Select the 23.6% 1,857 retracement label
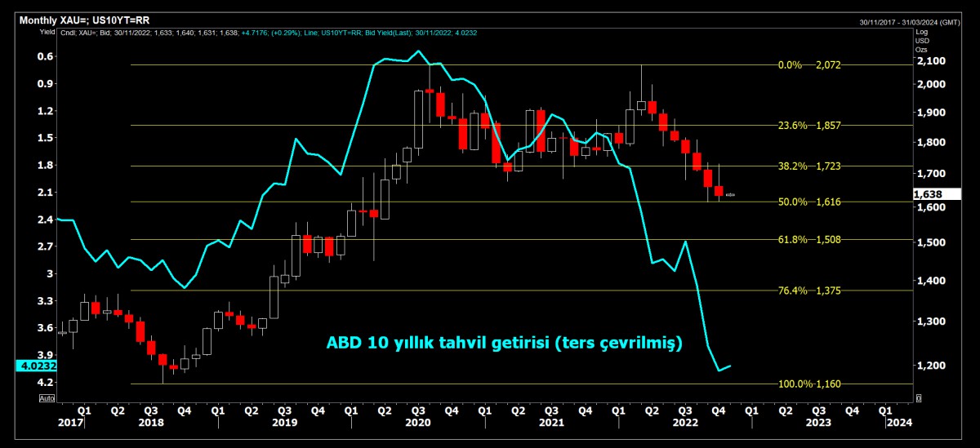Viewport: 980px width, 448px height. click(x=817, y=126)
